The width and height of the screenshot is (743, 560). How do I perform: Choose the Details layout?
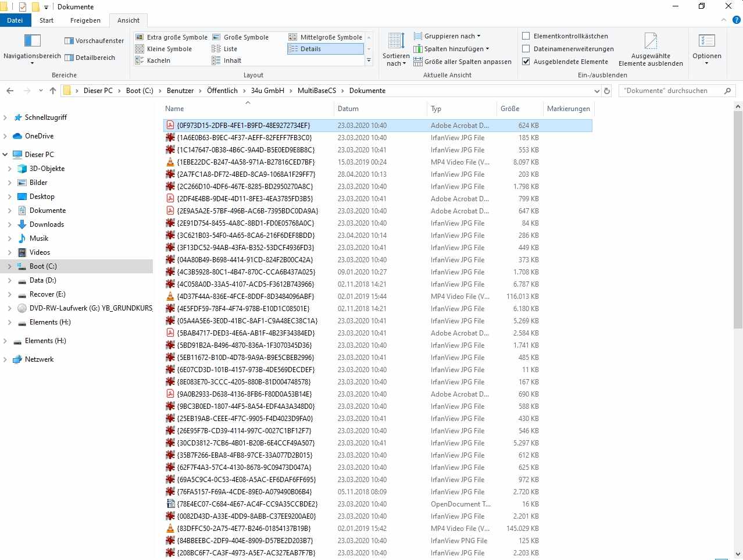tap(326, 49)
